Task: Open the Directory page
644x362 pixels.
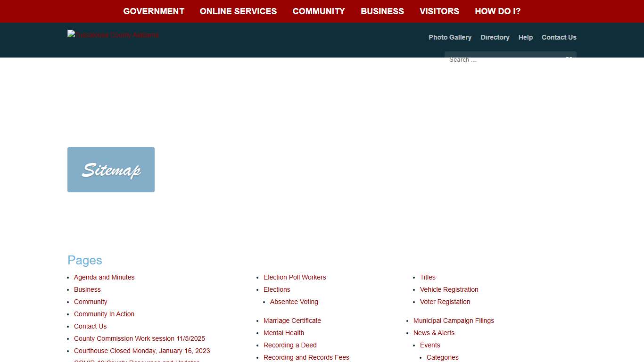Action: (495, 37)
